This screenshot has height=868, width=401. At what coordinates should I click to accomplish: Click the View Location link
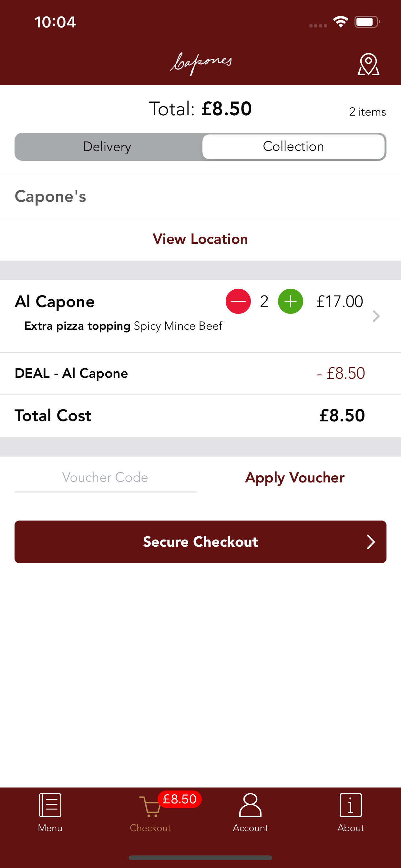200,239
